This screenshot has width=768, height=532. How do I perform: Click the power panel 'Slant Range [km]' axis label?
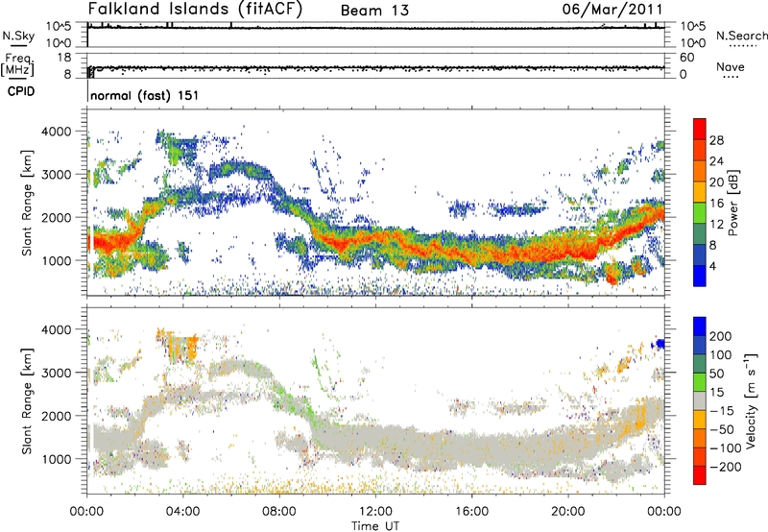27,203
